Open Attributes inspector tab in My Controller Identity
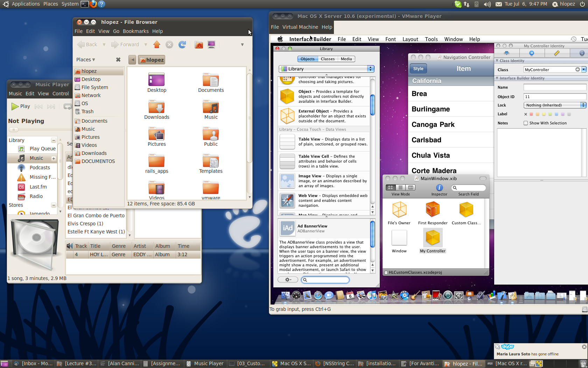Viewport: 588px width, 368px height. [506, 53]
